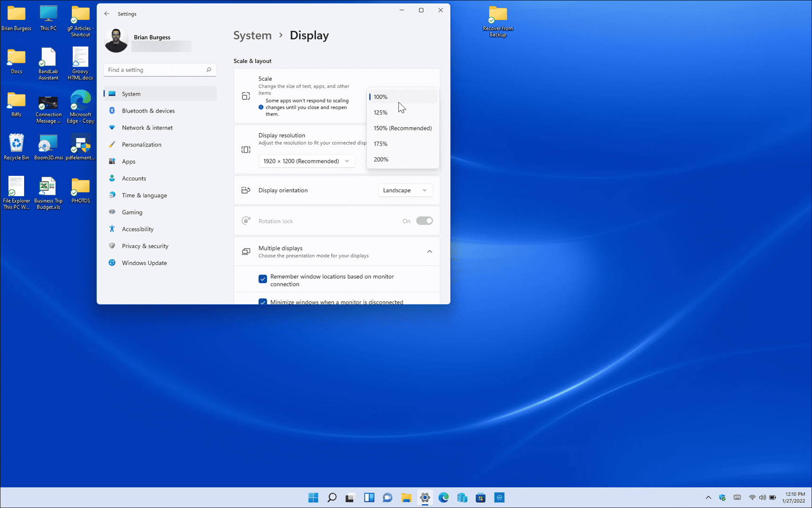
Task: Click the System breadcrumb link
Action: (252, 35)
